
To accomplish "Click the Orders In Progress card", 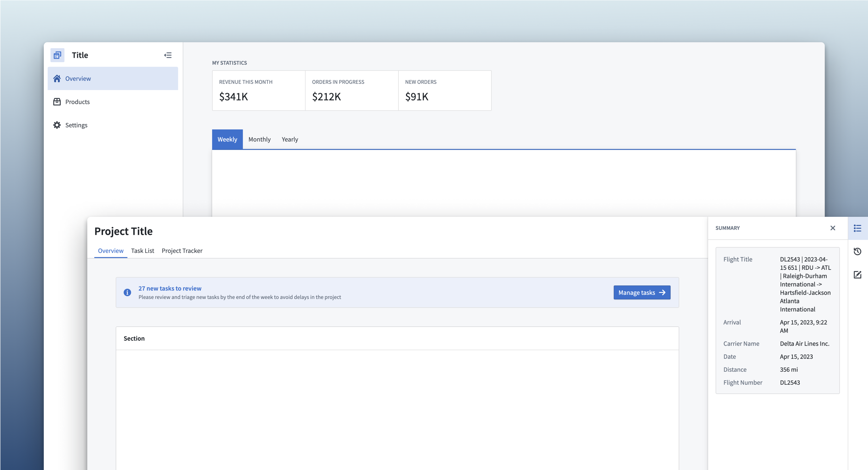I will coord(351,90).
